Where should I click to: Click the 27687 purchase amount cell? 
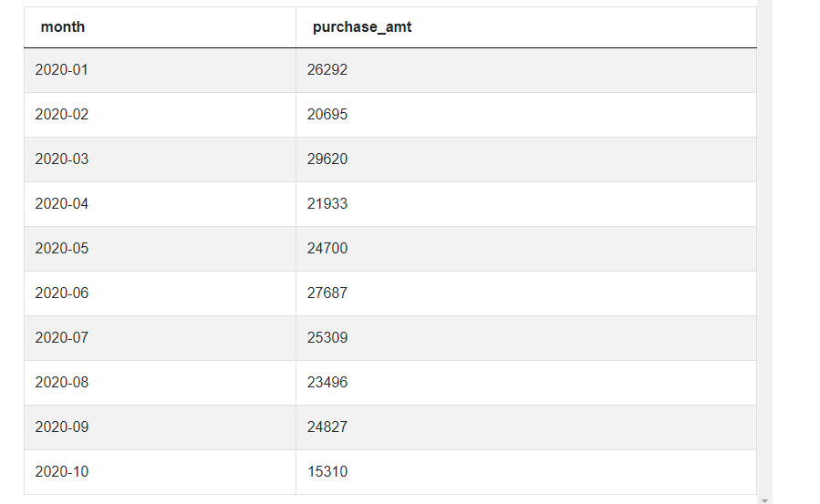[327, 293]
